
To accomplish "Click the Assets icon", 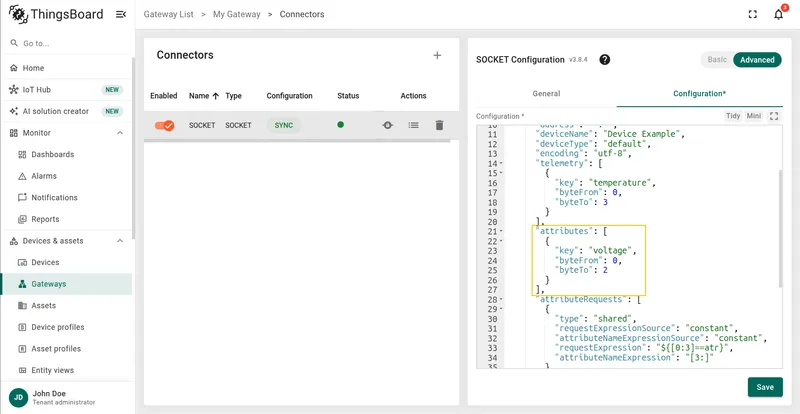I will pyautogui.click(x=22, y=305).
